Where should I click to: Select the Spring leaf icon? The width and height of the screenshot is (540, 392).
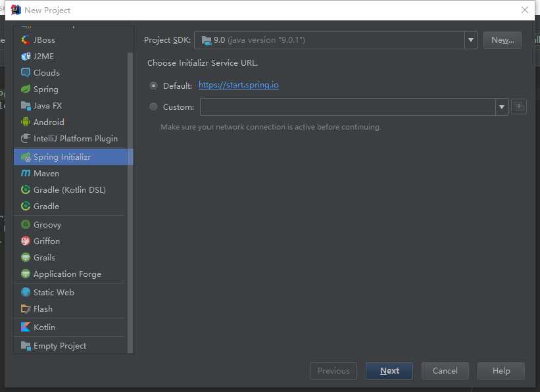pos(26,89)
